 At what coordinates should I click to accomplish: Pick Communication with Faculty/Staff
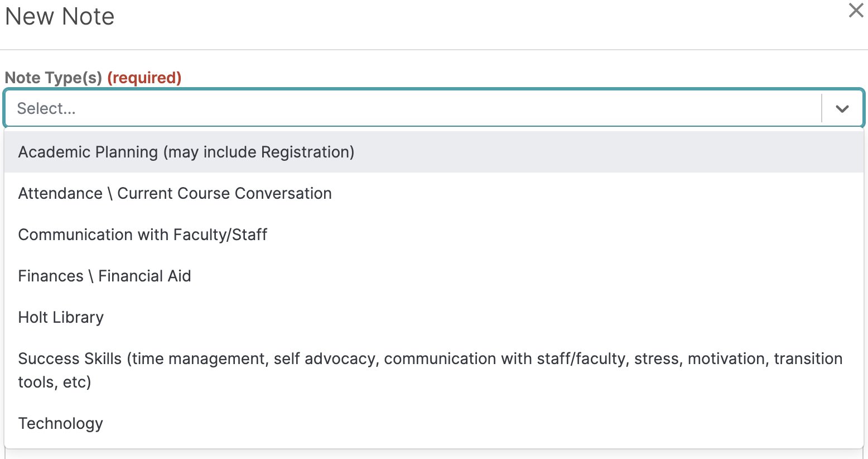click(433, 235)
